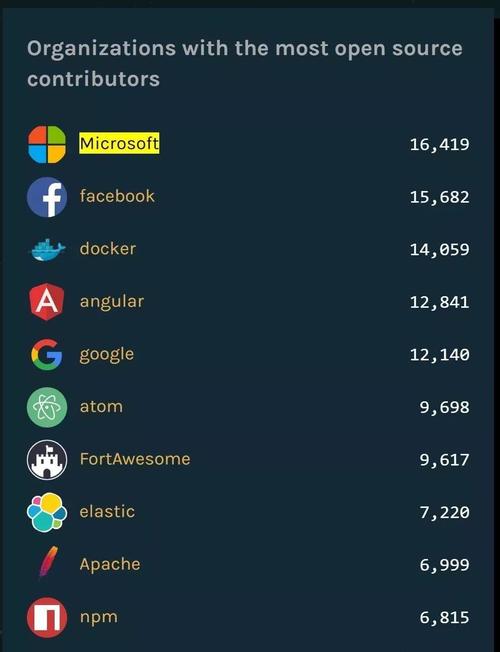Open the angular organization link
This screenshot has height=652, width=500.
tap(112, 302)
